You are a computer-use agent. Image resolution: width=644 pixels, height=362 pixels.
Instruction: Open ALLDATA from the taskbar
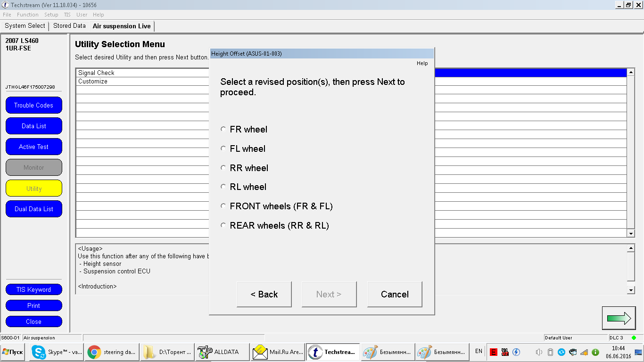pyautogui.click(x=222, y=352)
